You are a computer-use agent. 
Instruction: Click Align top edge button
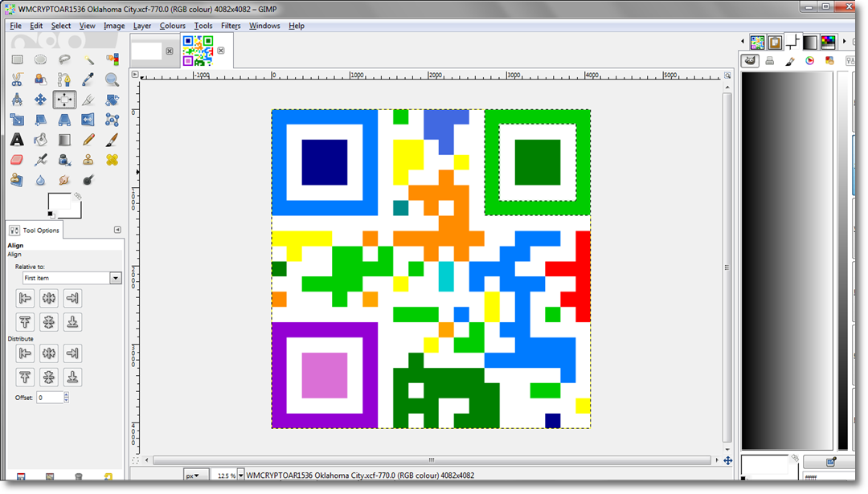[25, 322]
